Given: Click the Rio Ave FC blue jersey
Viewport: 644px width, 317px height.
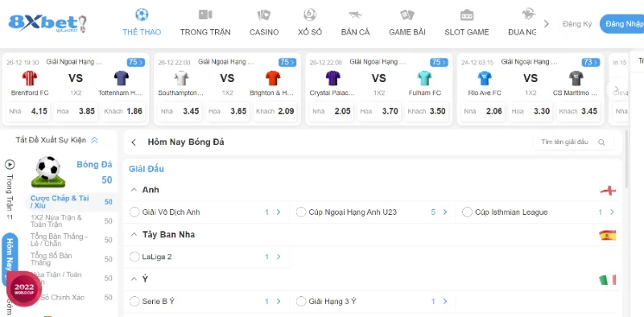Looking at the screenshot, I should pos(485,78).
